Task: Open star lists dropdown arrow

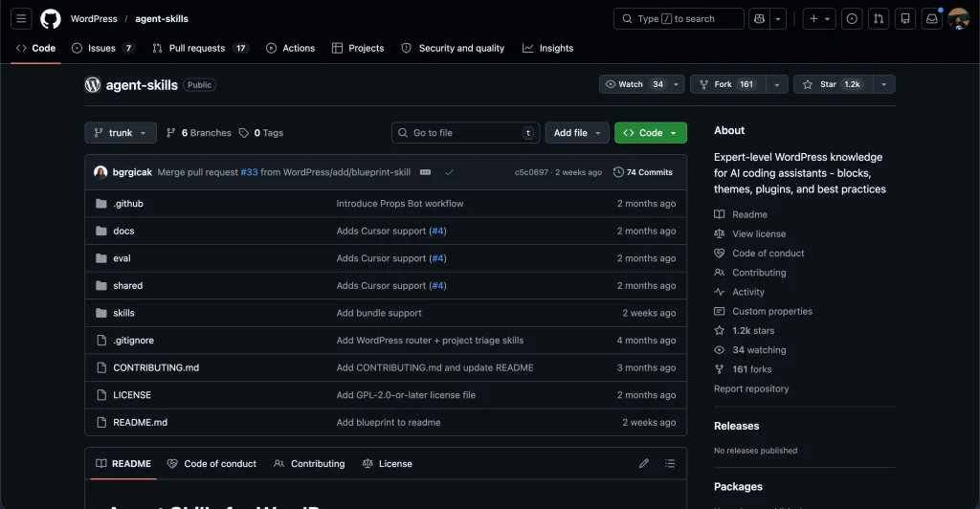Action: point(883,84)
